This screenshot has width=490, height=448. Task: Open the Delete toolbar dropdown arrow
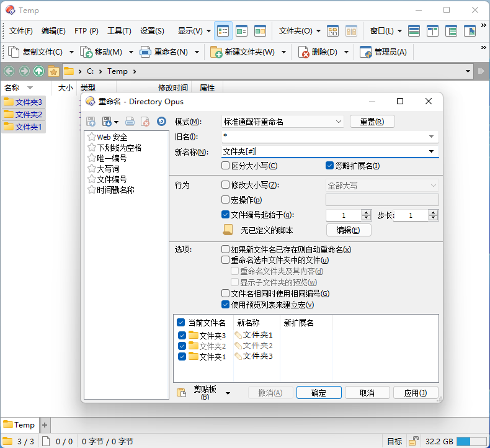coord(346,52)
